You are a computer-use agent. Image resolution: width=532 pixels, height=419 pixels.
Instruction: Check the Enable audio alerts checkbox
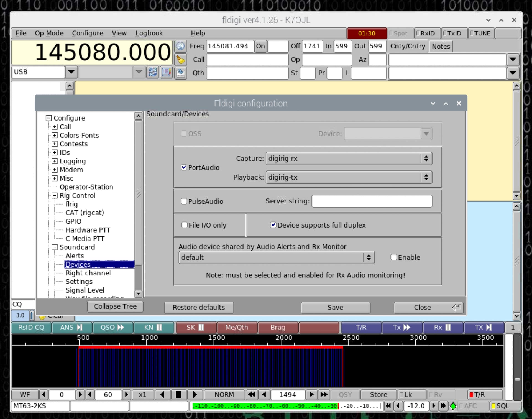tap(393, 257)
